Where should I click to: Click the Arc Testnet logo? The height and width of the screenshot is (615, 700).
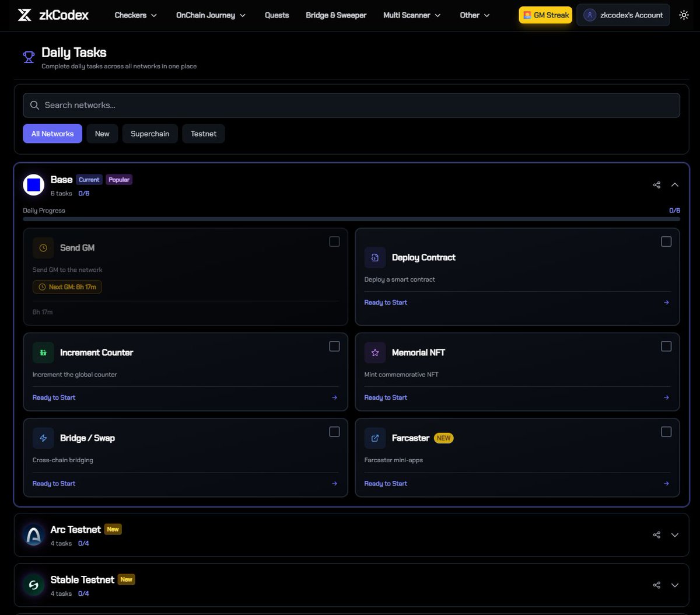34,535
